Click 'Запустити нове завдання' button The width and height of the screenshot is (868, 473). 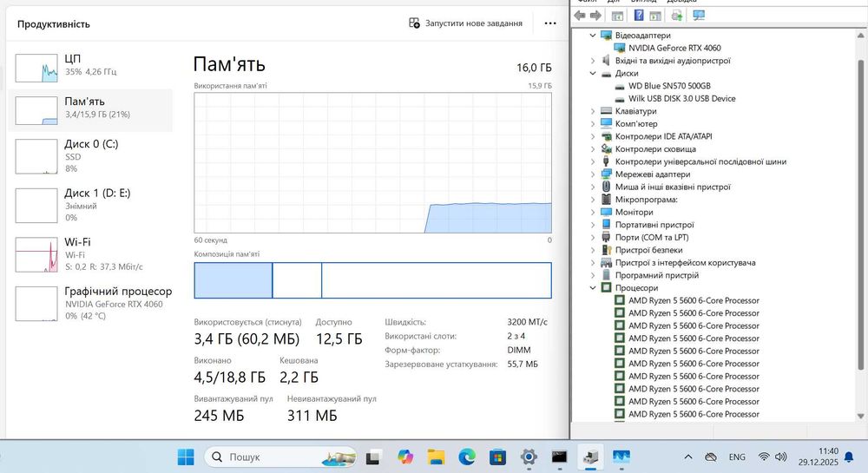[x=465, y=23]
